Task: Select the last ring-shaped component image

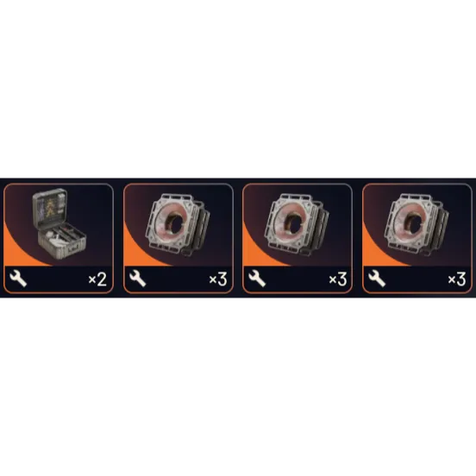Action: [416, 224]
